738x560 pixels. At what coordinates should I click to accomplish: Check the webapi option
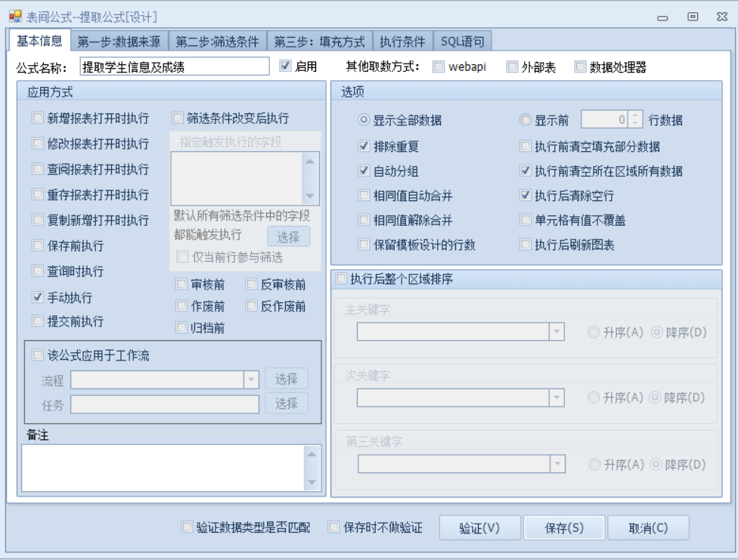[439, 67]
